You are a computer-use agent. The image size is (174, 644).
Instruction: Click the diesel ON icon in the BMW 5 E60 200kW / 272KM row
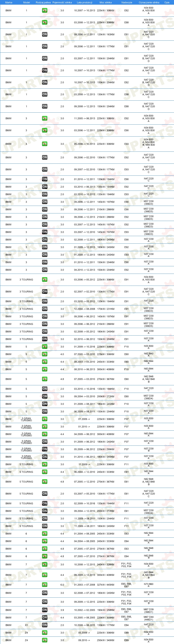(x=45, y=396)
